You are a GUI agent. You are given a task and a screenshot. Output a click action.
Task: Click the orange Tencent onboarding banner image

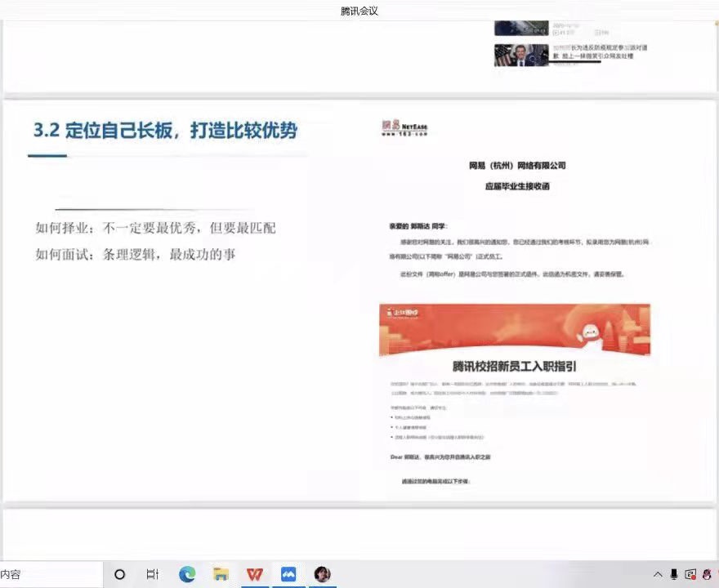515,329
